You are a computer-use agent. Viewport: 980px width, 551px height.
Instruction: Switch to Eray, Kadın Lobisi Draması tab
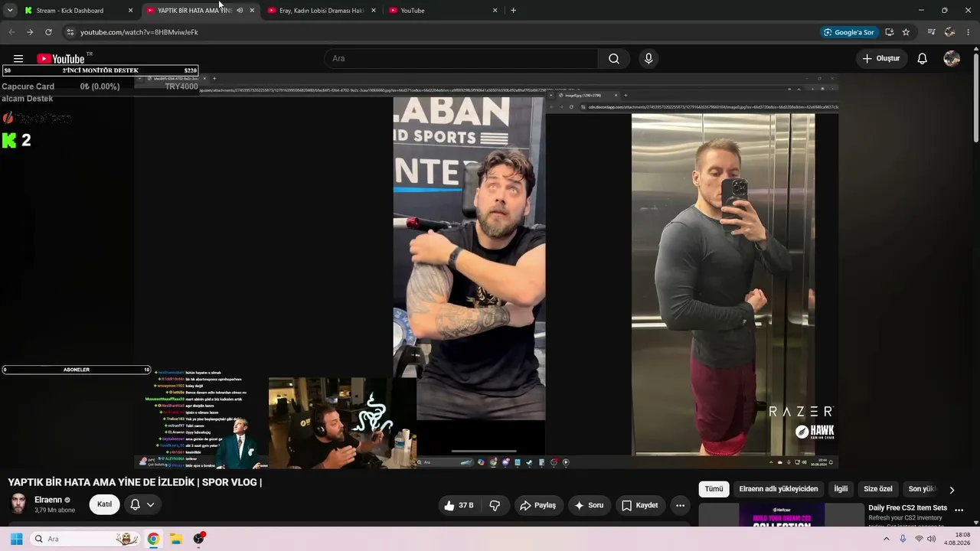(x=322, y=11)
